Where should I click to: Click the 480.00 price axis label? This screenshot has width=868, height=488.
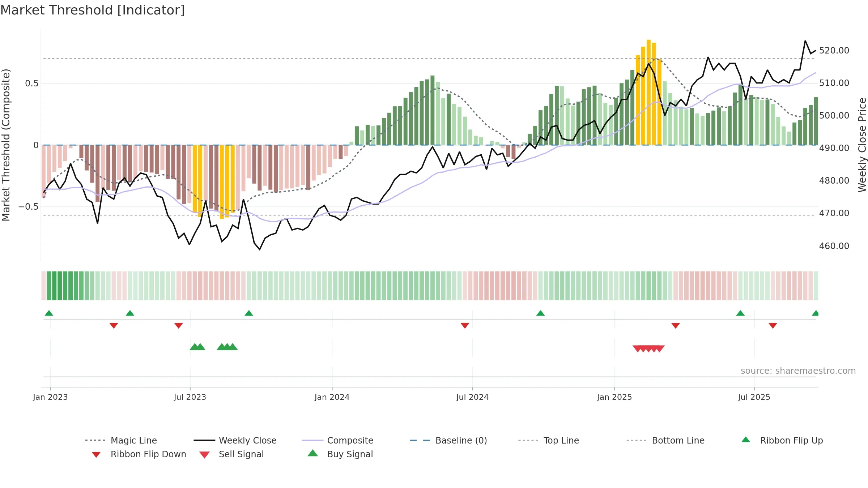coord(834,180)
